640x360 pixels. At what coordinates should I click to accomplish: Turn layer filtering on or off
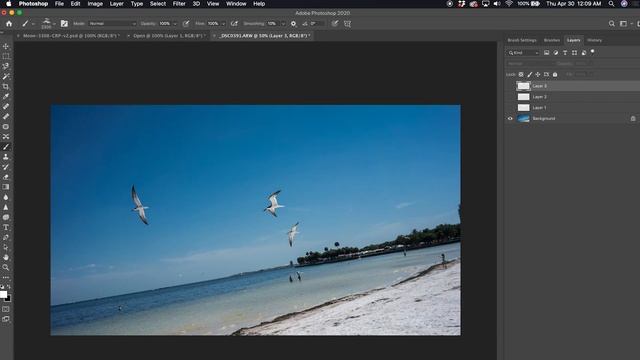tap(592, 52)
